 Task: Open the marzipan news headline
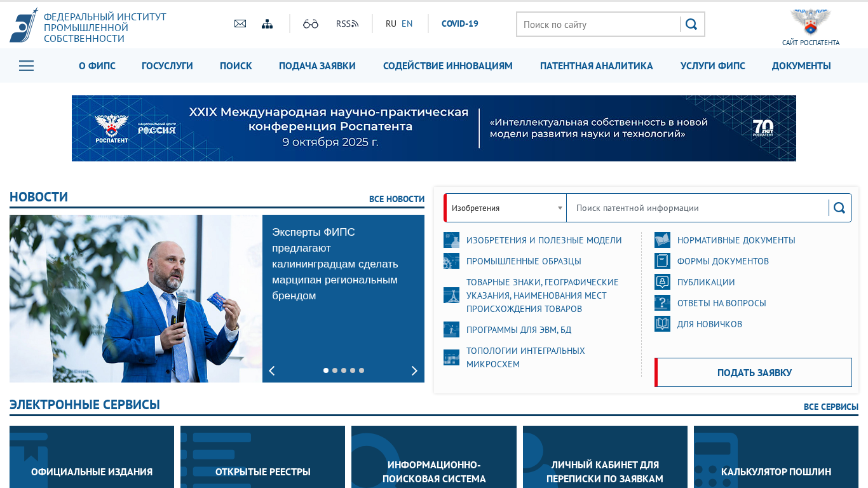click(335, 264)
